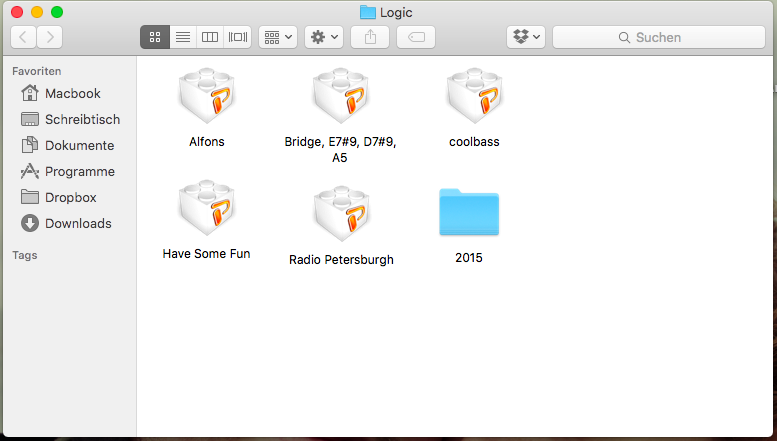Go back with the left arrow
Image resolution: width=777 pixels, height=441 pixels.
tap(23, 37)
